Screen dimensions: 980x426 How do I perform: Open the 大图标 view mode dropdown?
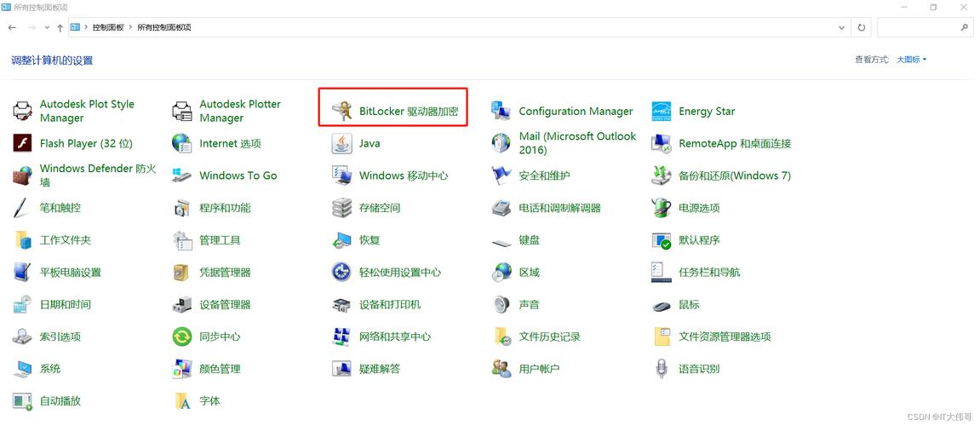pyautogui.click(x=912, y=60)
